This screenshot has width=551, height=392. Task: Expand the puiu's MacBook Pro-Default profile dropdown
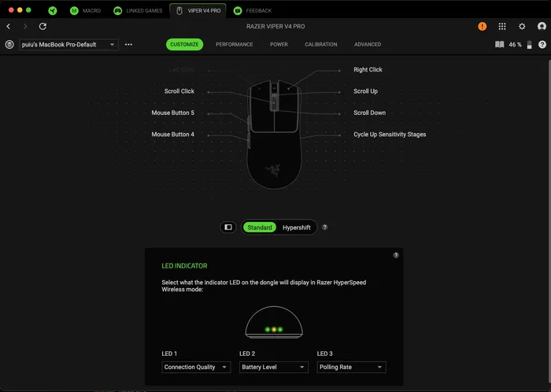coord(68,45)
